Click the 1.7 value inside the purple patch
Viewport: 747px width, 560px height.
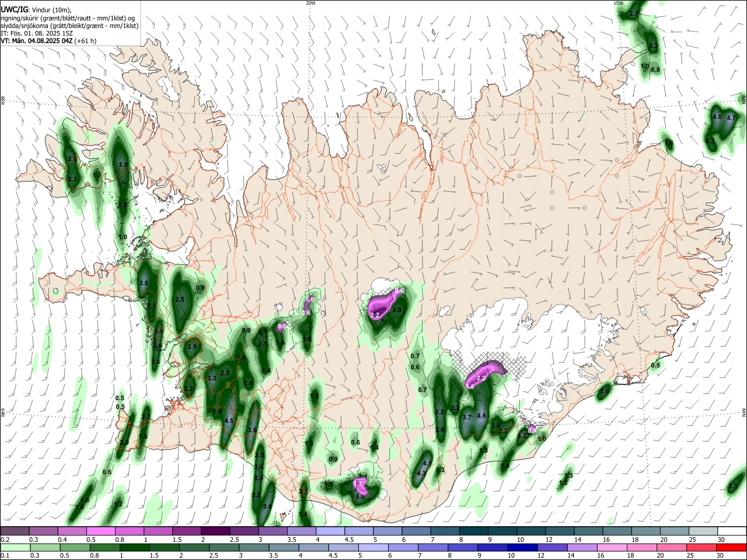tap(359, 484)
